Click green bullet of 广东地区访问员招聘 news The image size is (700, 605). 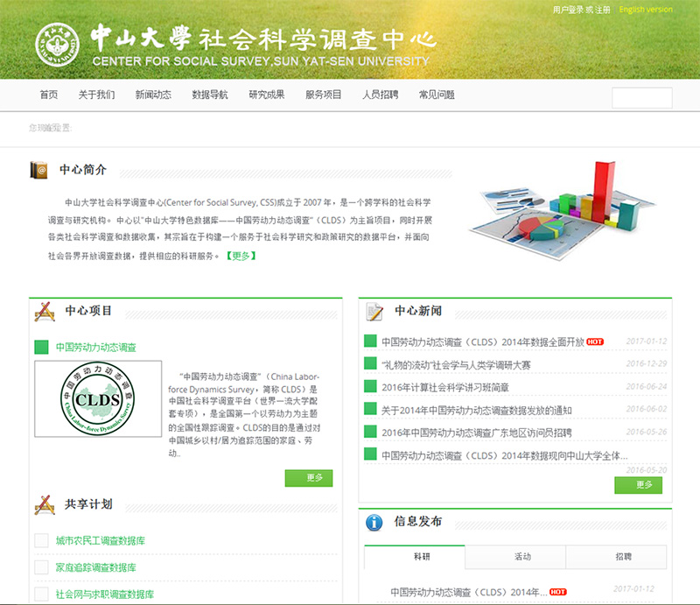pyautogui.click(x=370, y=431)
